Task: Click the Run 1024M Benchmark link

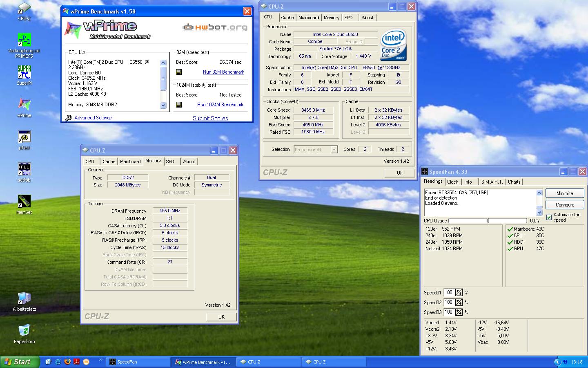Action: tap(220, 105)
